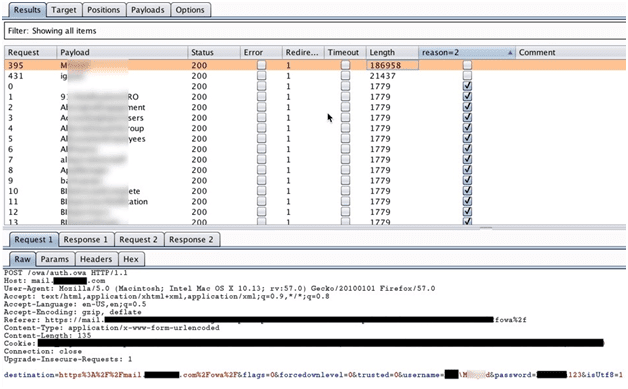
Task: Switch to the Headers view tab
Action: tap(96, 259)
